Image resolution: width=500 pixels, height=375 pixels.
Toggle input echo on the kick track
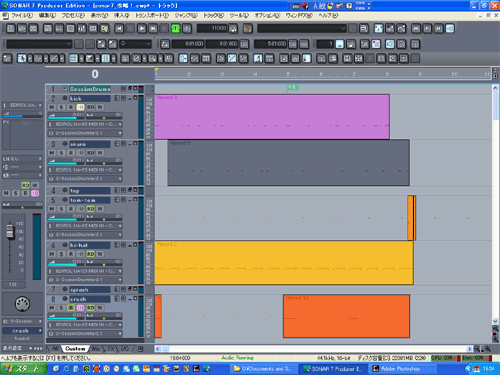pyautogui.click(x=80, y=107)
